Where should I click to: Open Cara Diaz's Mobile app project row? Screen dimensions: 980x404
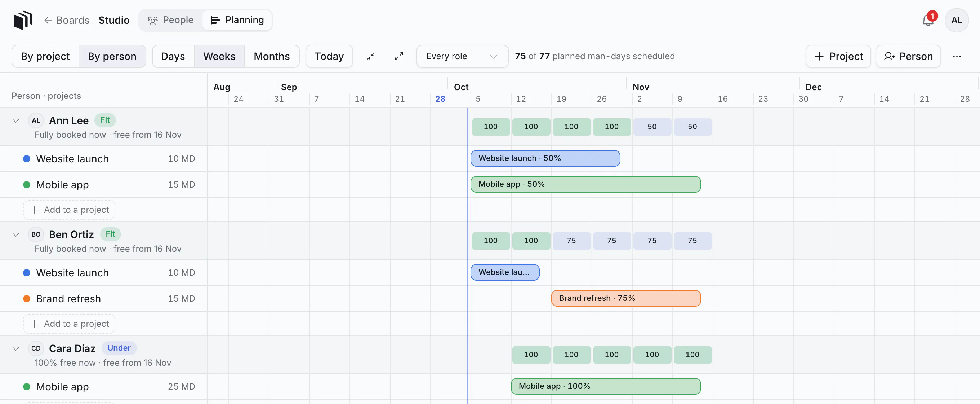[103, 386]
